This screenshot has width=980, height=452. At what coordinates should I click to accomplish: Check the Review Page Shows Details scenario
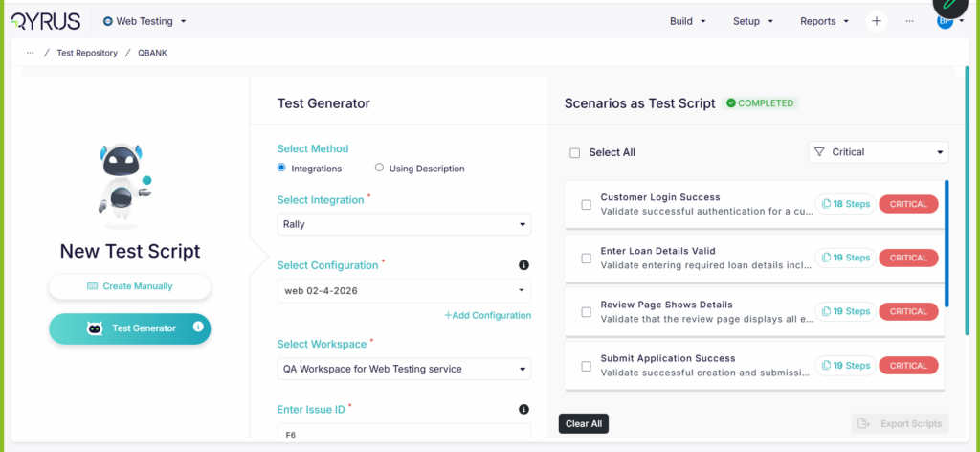click(x=587, y=312)
